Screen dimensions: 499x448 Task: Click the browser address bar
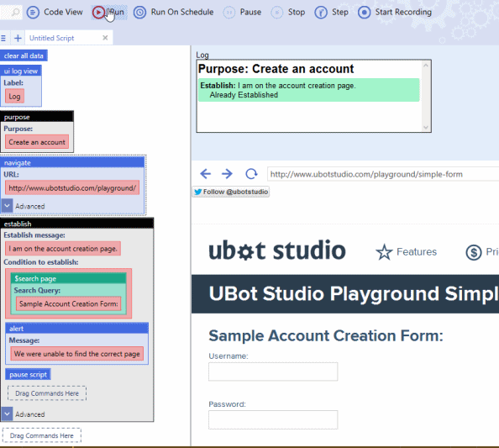point(383,174)
